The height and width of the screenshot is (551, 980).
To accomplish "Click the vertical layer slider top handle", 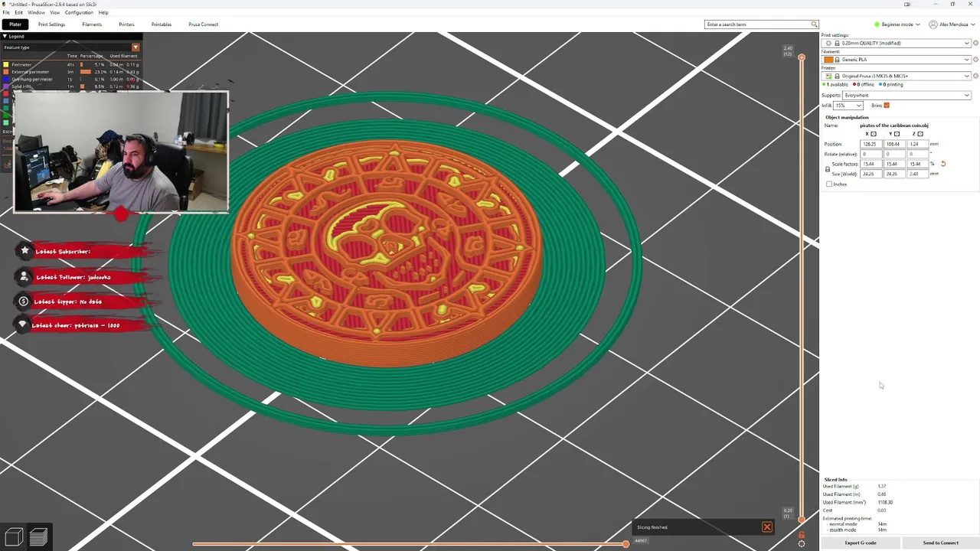I will [x=802, y=57].
